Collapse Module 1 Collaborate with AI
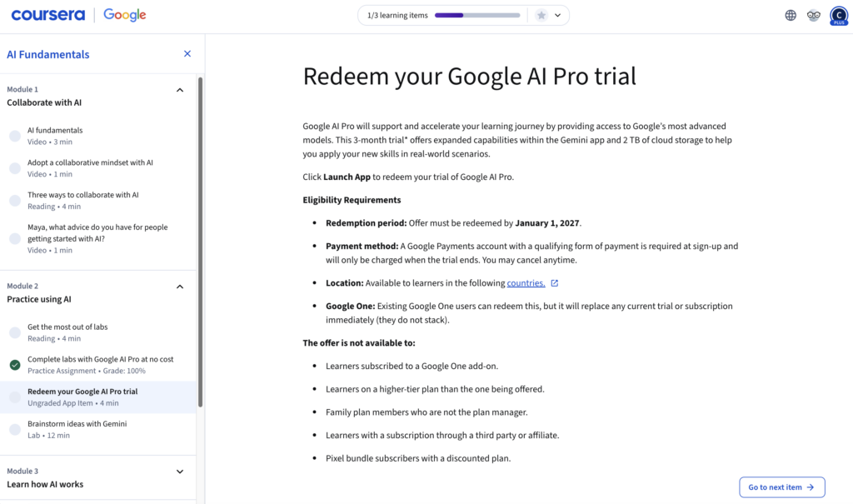This screenshot has height=504, width=853. tap(180, 90)
